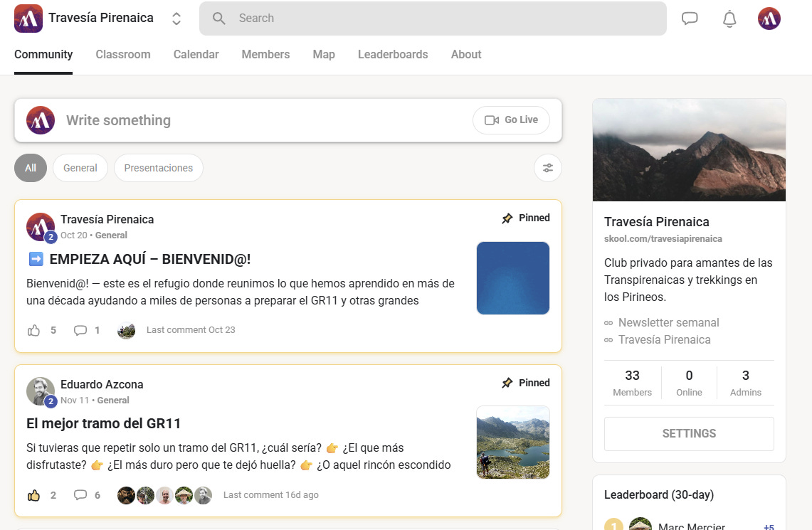Open the chat messages icon
The height and width of the screenshot is (530, 812).
pyautogui.click(x=690, y=18)
